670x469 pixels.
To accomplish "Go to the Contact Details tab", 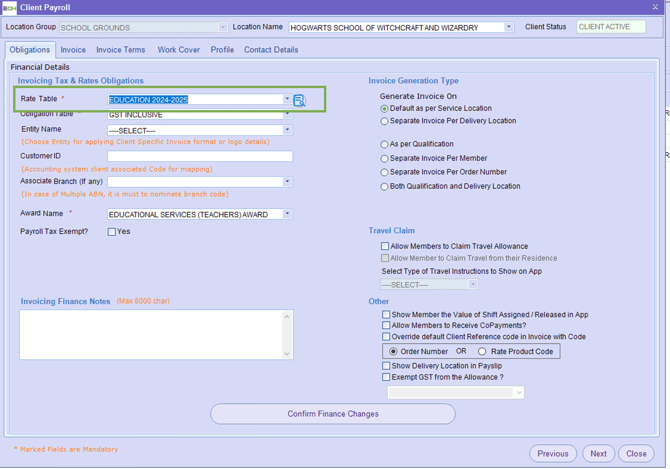I will tap(270, 50).
